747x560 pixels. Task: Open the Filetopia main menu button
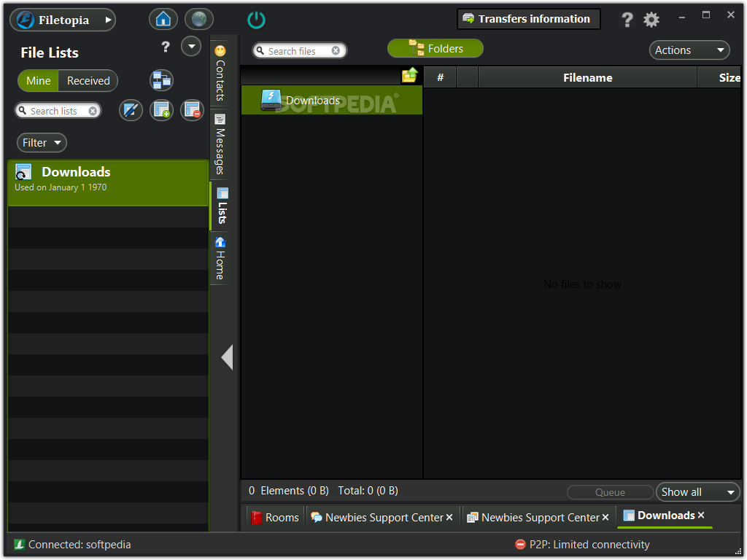pos(63,20)
